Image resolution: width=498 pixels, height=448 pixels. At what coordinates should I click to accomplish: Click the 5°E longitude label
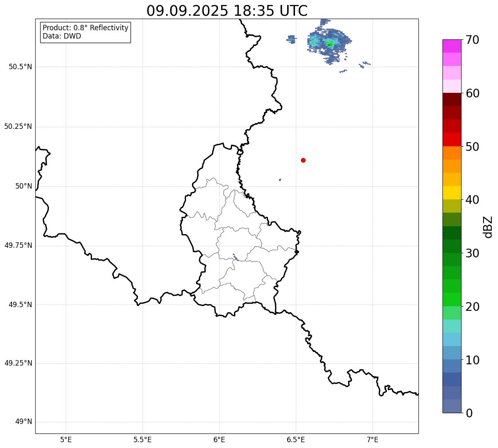66,439
